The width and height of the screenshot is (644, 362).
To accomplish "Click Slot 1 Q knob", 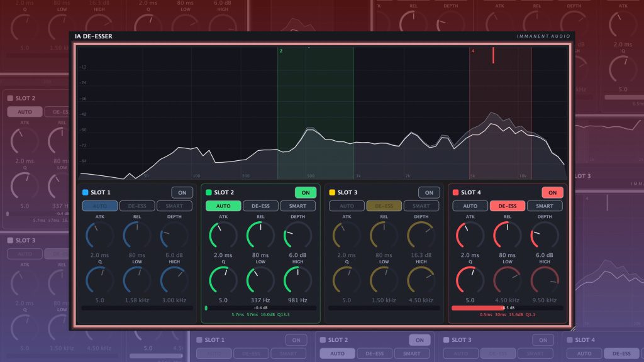I will (100, 280).
